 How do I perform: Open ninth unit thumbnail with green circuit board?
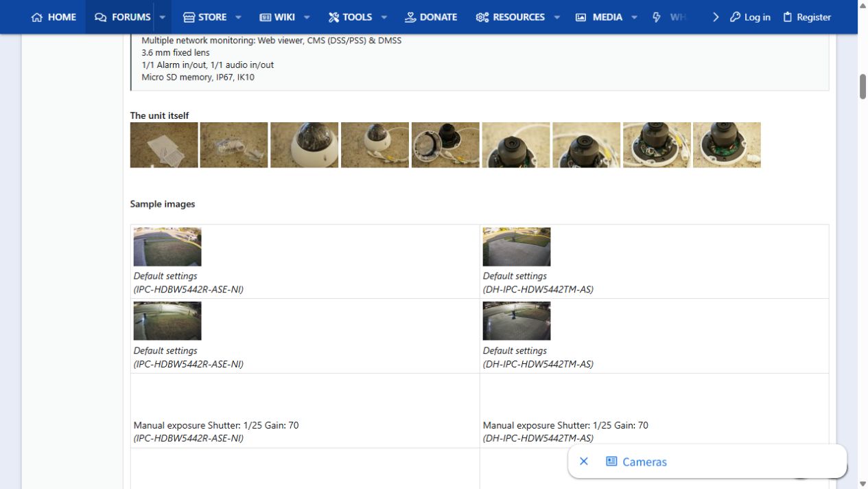coord(727,145)
